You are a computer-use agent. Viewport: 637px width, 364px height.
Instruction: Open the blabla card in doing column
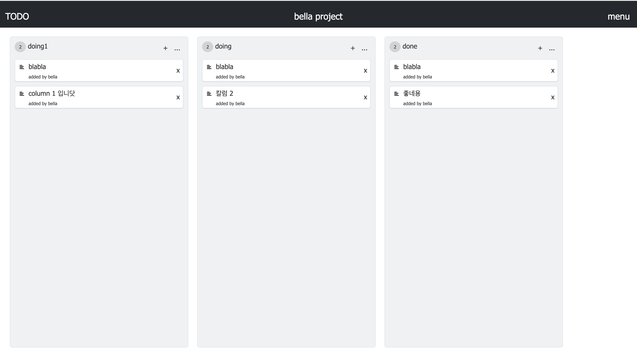point(225,67)
